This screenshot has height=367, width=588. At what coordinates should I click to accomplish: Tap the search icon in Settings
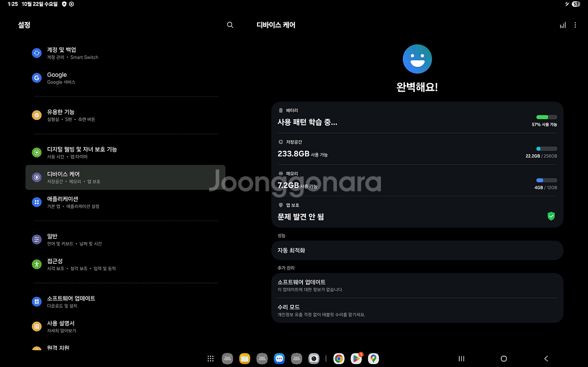pyautogui.click(x=230, y=25)
